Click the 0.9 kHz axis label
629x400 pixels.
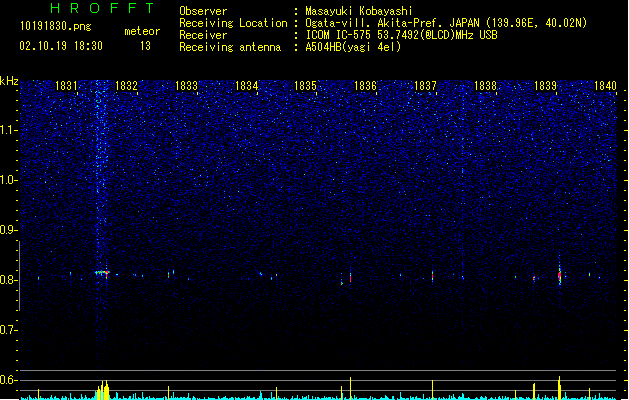coord(9,230)
